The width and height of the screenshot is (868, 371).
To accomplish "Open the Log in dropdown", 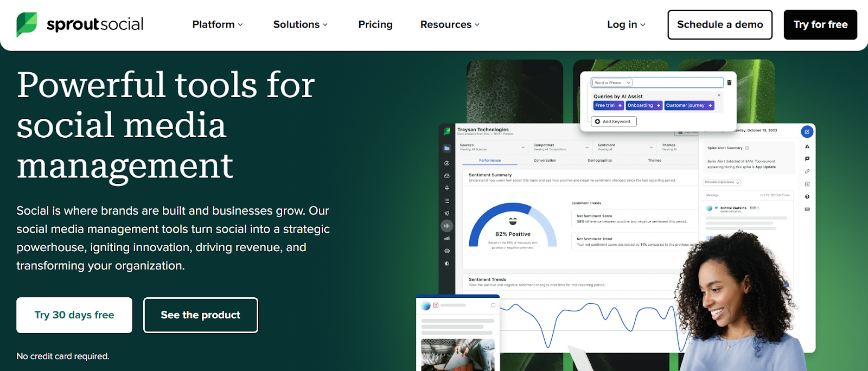I will [626, 24].
